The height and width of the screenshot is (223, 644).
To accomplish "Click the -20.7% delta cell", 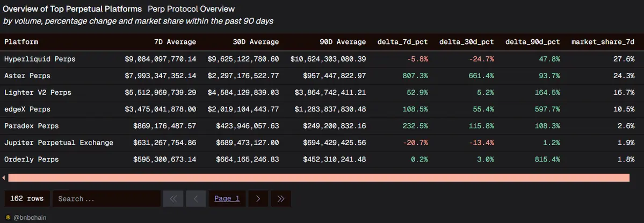I will coord(415,143).
